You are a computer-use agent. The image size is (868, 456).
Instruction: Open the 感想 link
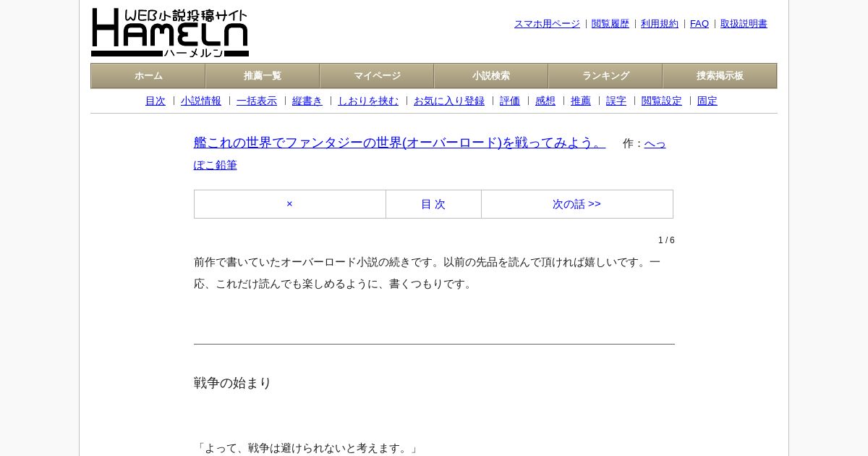point(545,101)
